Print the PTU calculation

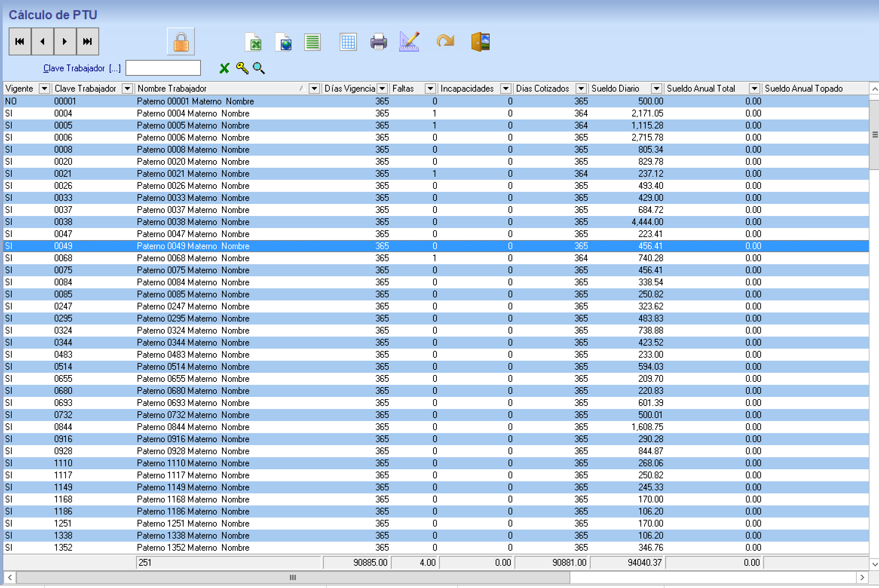click(x=378, y=42)
